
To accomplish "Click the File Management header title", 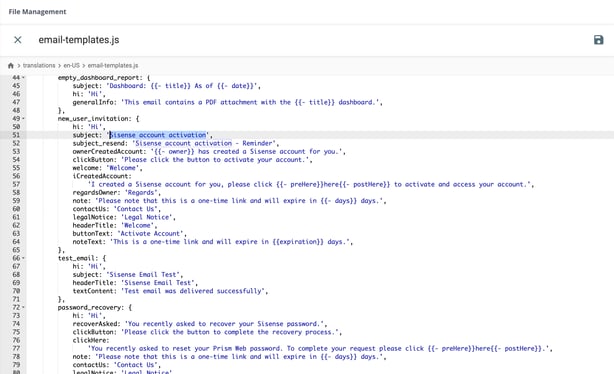I will tap(37, 12).
